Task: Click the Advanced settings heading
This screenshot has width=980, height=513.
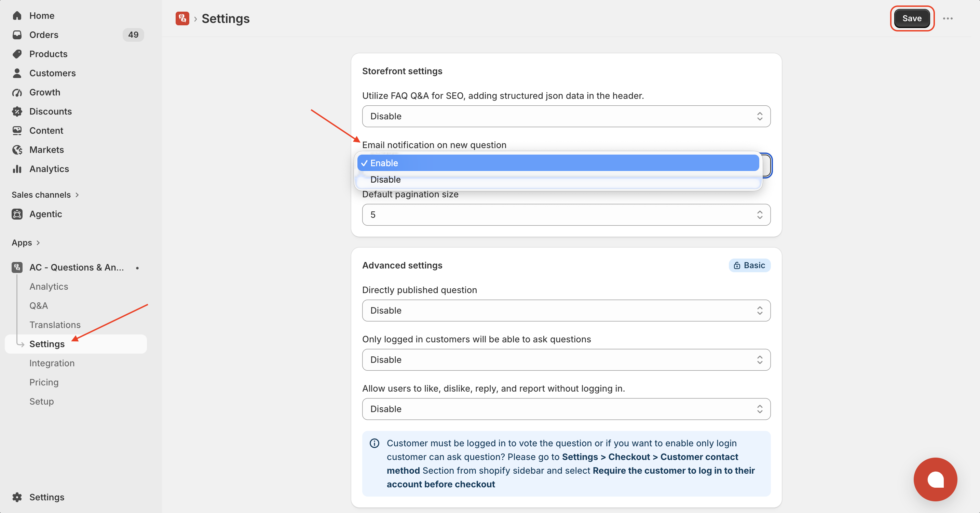Action: point(402,265)
